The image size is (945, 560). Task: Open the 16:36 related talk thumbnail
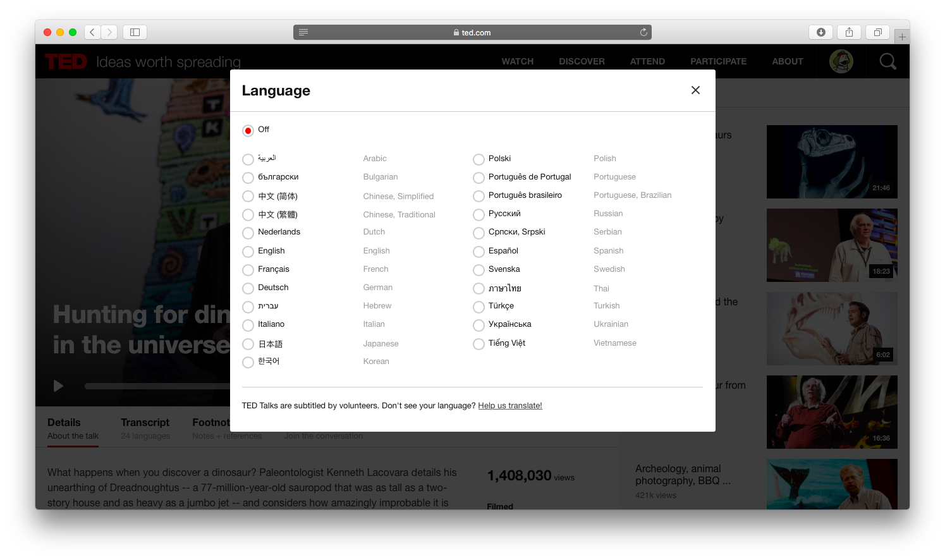(x=832, y=412)
